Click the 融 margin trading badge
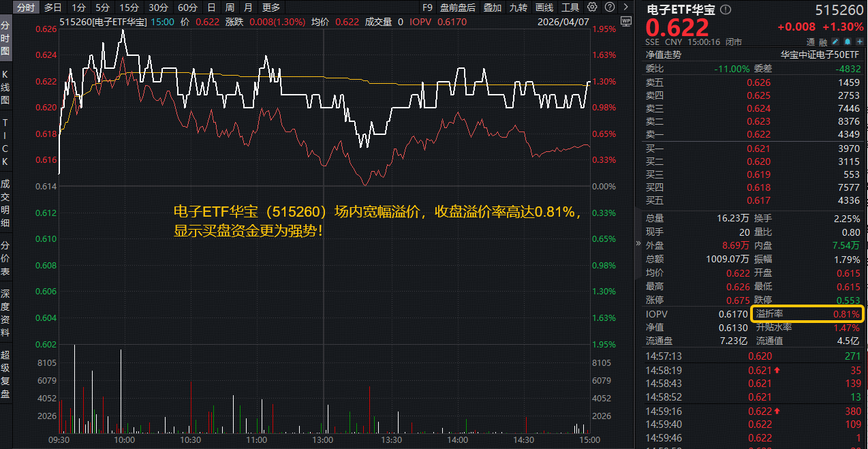The image size is (868, 449). [x=822, y=42]
